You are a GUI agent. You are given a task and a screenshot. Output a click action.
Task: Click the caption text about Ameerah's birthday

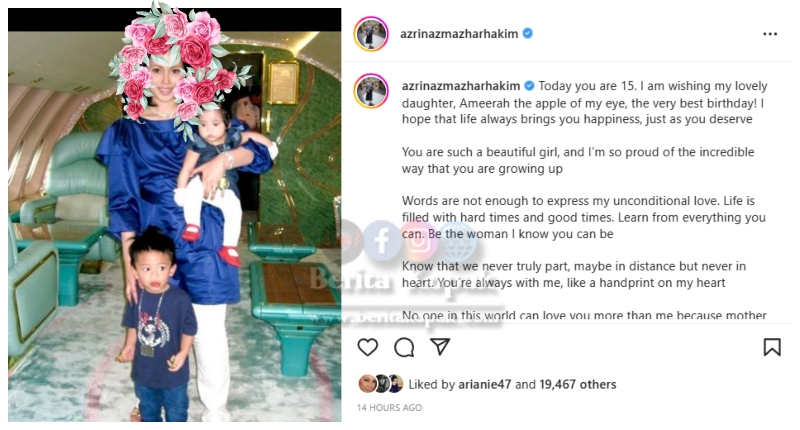pos(584,102)
